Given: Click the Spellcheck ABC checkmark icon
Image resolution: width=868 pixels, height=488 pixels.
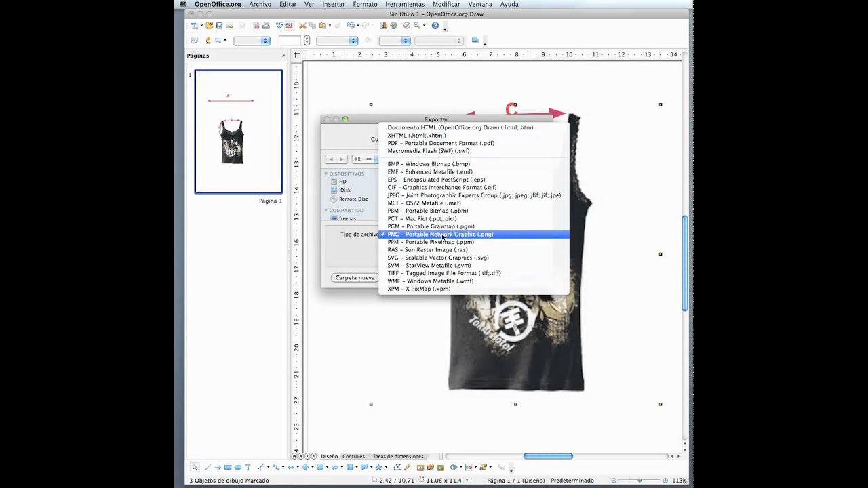Looking at the screenshot, I should (279, 26).
